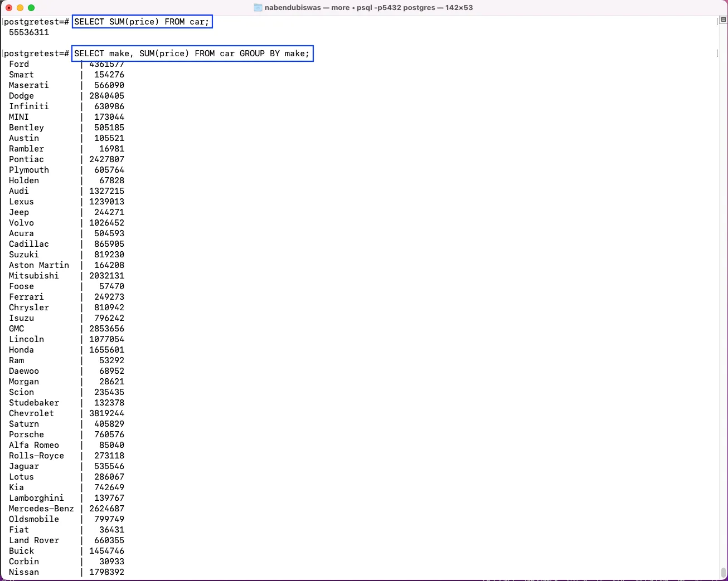Click the Isuzu sum value 796242

[x=109, y=318]
